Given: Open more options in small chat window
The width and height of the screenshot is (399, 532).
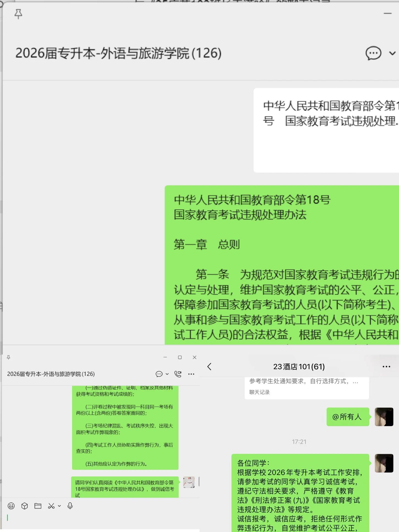Looking at the screenshot, I should click(191, 374).
